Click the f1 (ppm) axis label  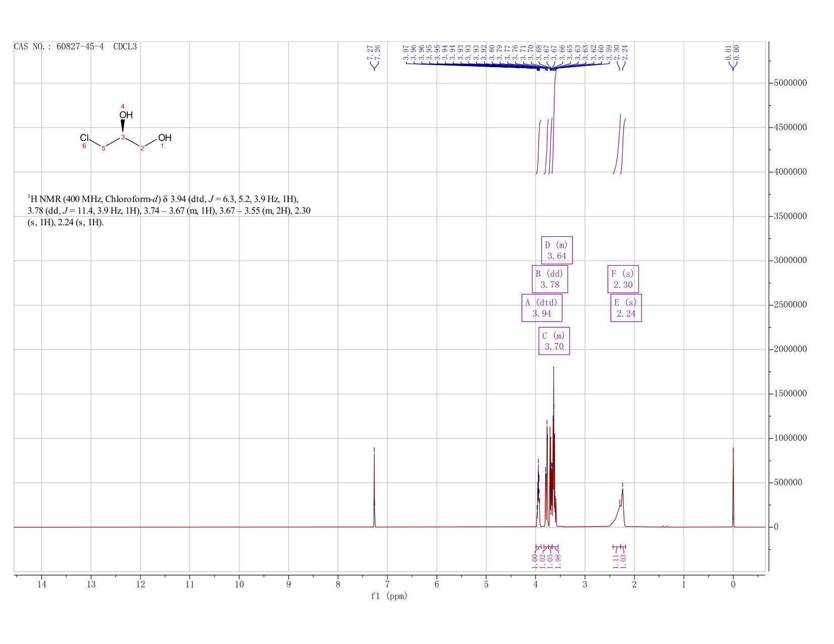(x=389, y=596)
